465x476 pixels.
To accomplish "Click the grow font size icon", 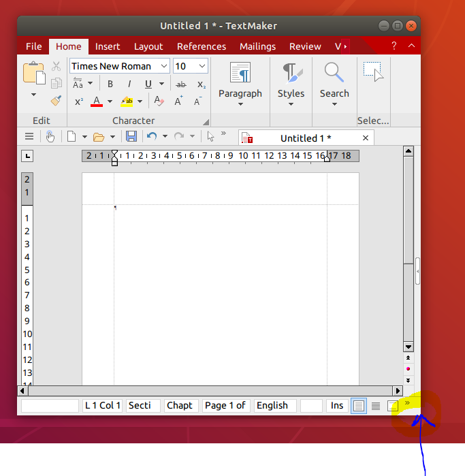I will (x=179, y=101).
